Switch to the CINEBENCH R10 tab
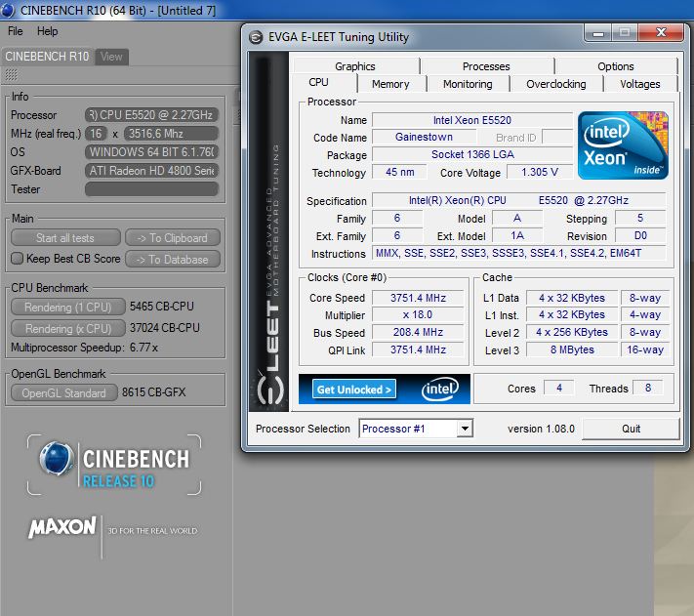The image size is (694, 616). point(48,57)
